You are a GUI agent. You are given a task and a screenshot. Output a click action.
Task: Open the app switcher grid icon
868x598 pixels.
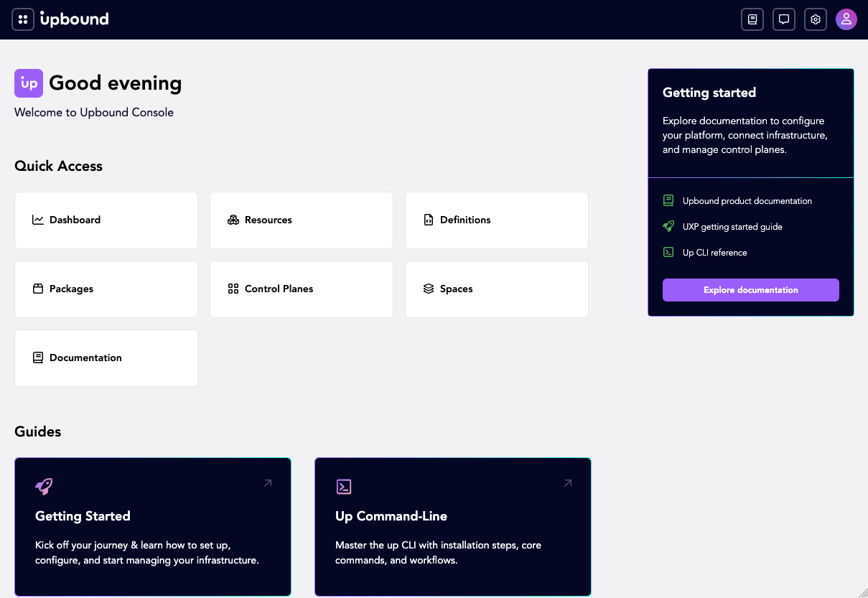(x=23, y=19)
